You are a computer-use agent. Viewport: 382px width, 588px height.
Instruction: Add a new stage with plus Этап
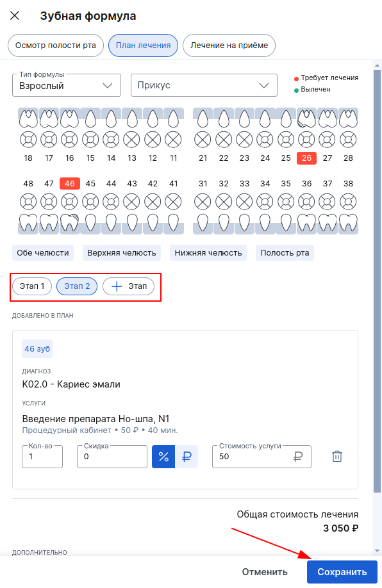128,286
